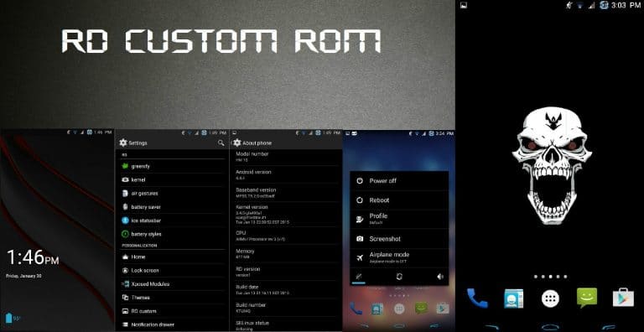Open the Home settings entry

coord(172,257)
